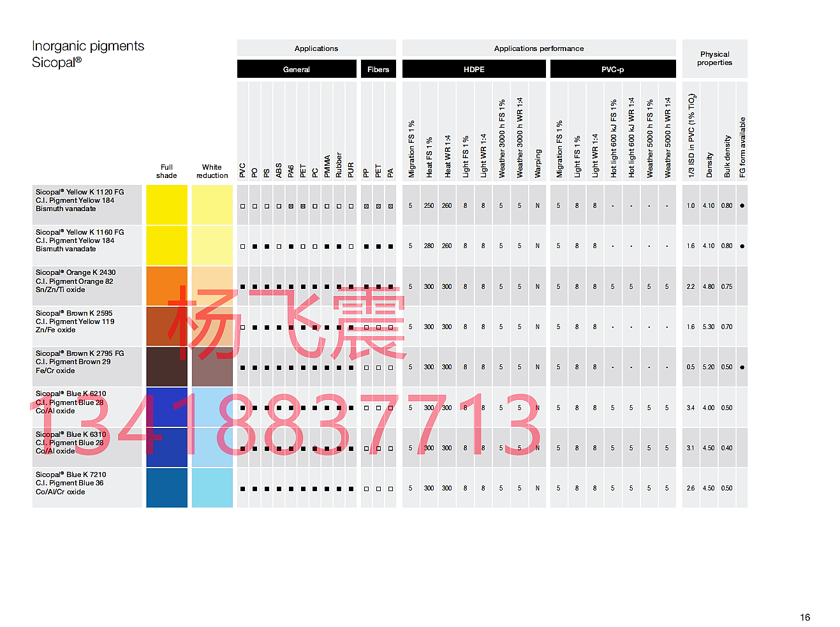Pick the full shade swatch for Blue K 7210
Image resolution: width=840 pixels, height=627 pixels.
166,488
